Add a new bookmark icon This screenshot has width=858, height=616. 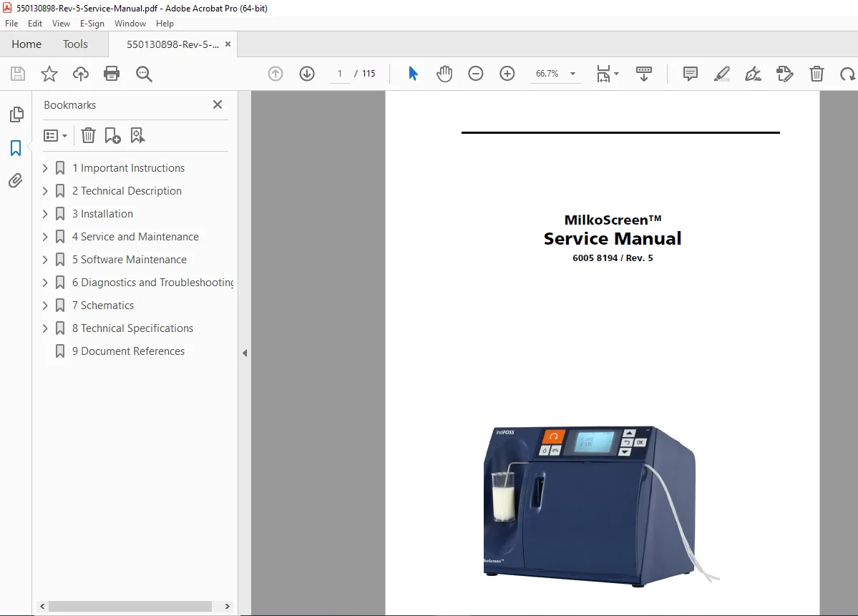click(x=112, y=135)
